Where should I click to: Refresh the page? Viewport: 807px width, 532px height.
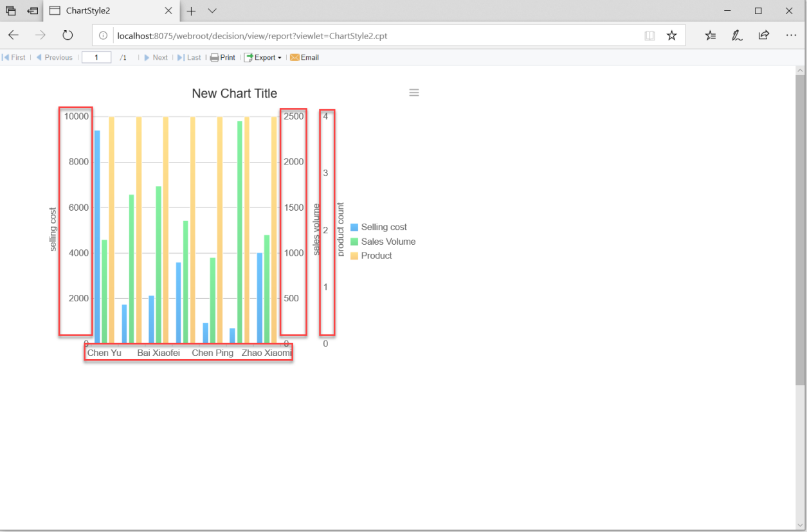click(68, 35)
